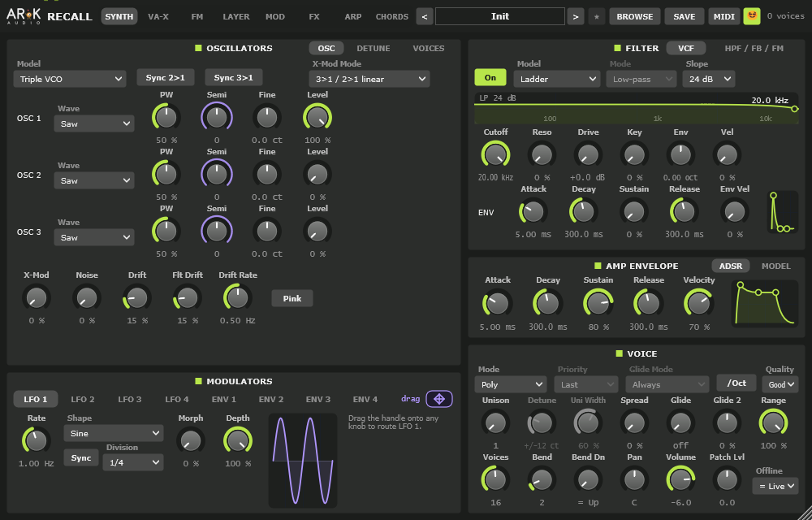812x520 pixels.
Task: Switch to the CHORDS tab
Action: click(392, 16)
